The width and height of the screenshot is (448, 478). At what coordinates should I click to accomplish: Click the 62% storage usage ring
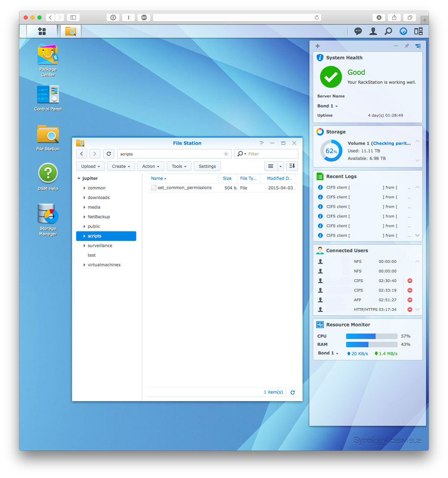tap(331, 151)
